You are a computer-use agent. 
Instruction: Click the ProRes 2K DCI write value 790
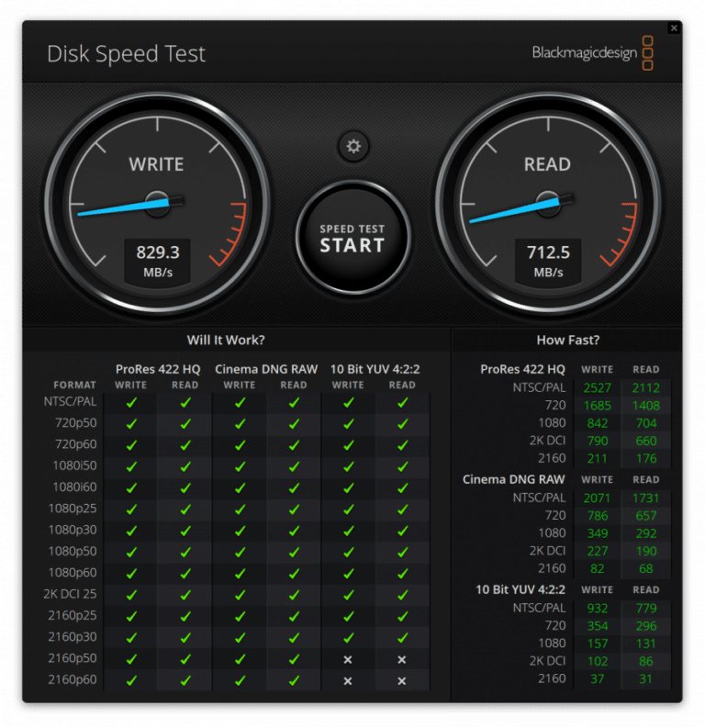(x=598, y=441)
